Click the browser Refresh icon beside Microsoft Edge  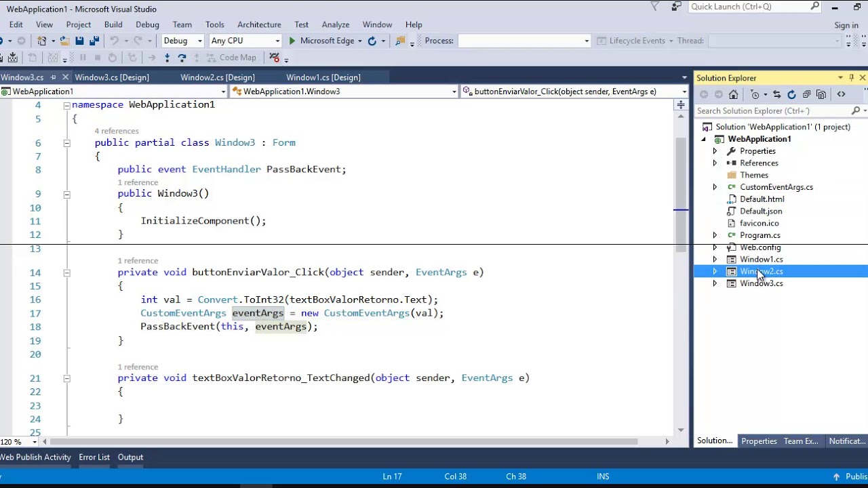pyautogui.click(x=372, y=41)
